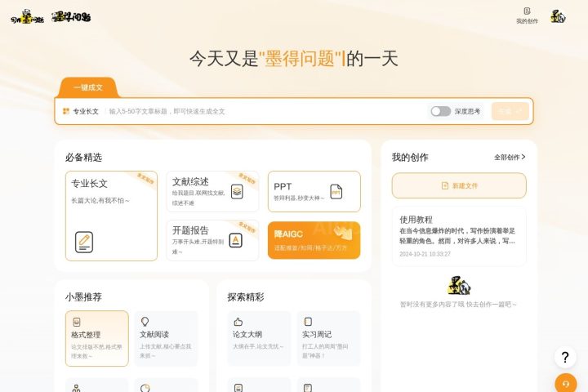Click the 我的创作 panel heading

410,157
